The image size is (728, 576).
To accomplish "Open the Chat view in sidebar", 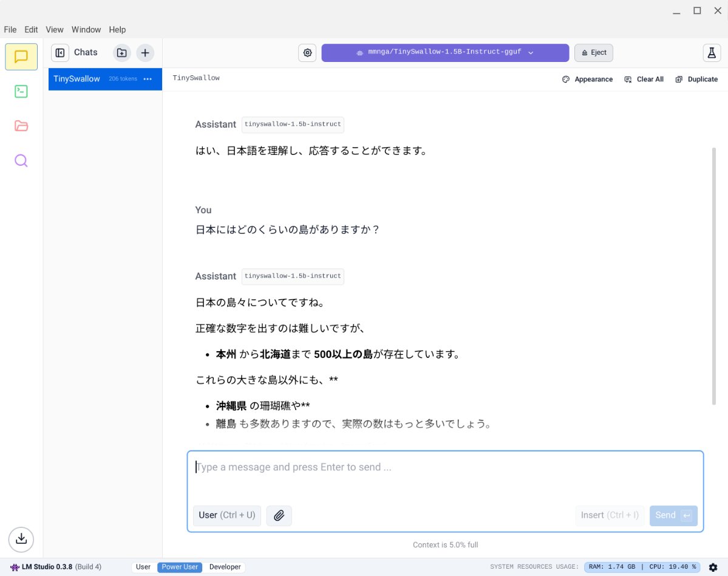I will coord(21,57).
